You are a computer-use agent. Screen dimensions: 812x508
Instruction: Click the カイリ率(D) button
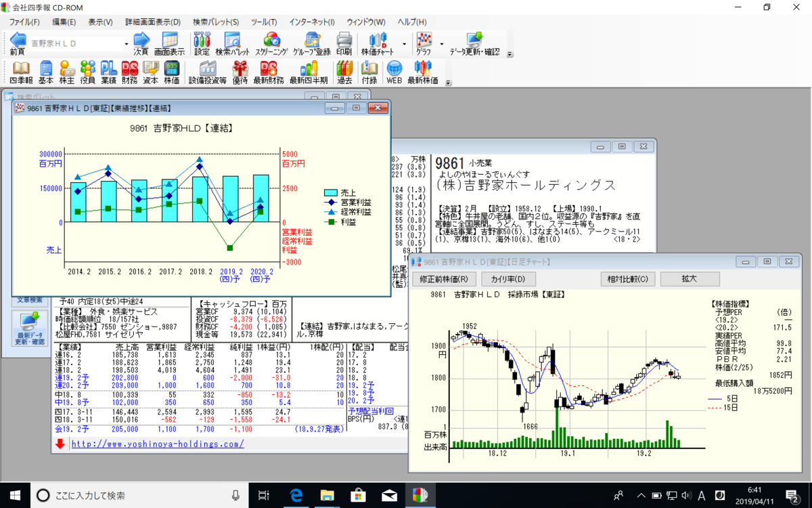pos(508,278)
